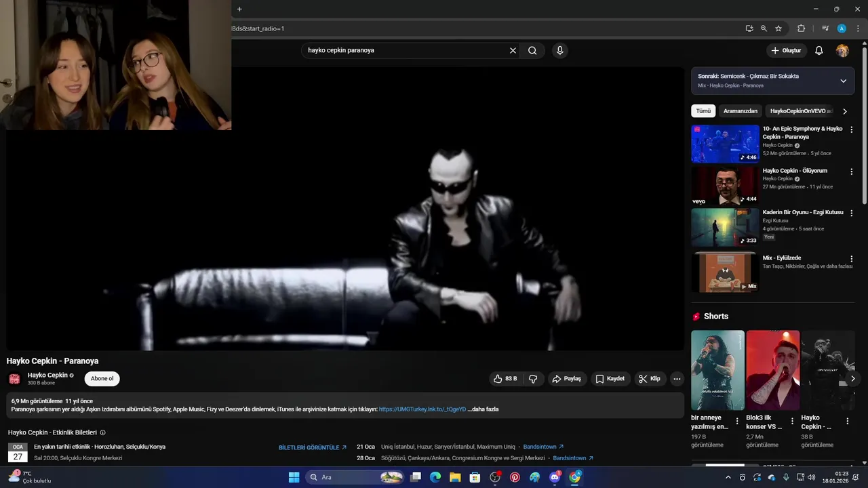Open the Blok3 ilk konser short

point(772,370)
